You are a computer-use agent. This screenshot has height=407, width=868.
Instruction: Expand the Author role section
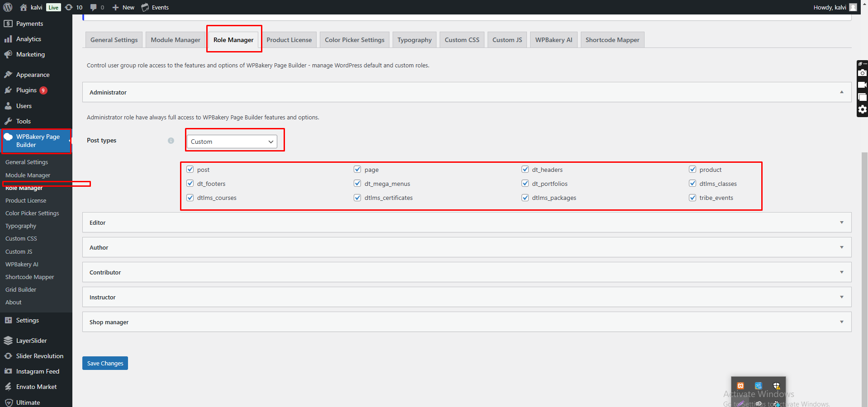467,247
